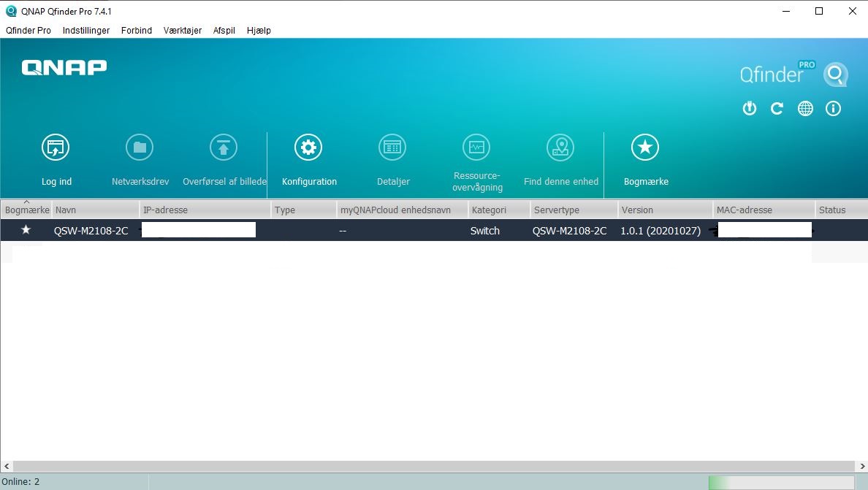Click the Switch category cell
Viewport: 868px width, 490px height.
point(485,231)
